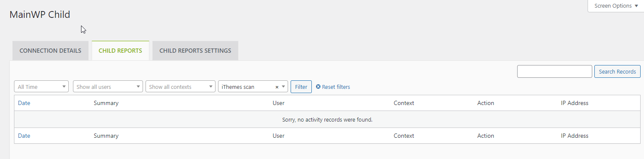The height and width of the screenshot is (159, 644).
Task: Open the All Time date dropdown
Action: tap(42, 87)
